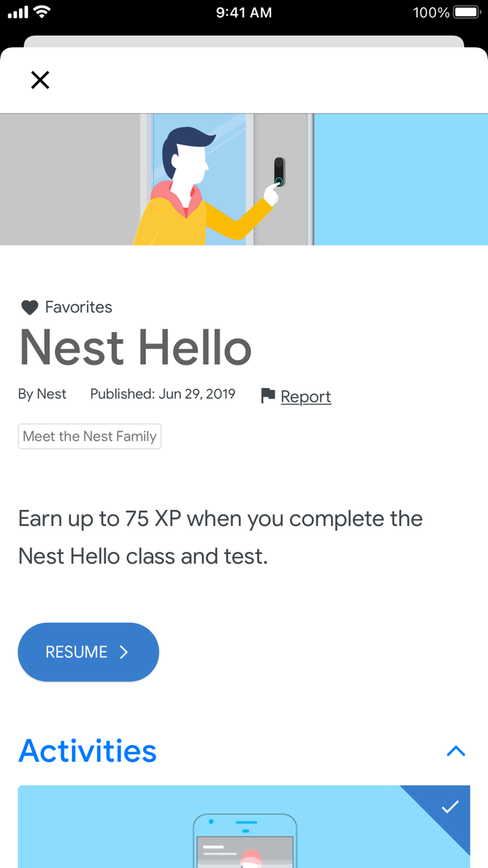Toggle the heart Favorites icon

point(29,307)
